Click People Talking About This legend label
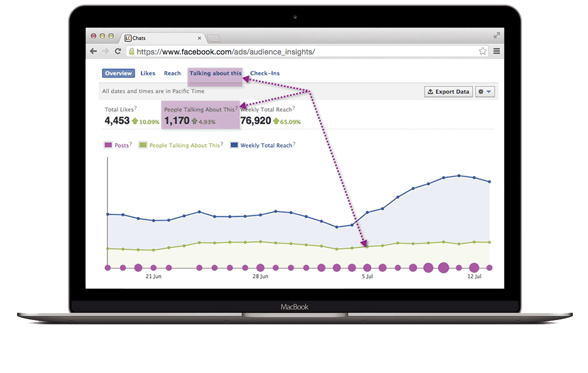 coord(184,145)
